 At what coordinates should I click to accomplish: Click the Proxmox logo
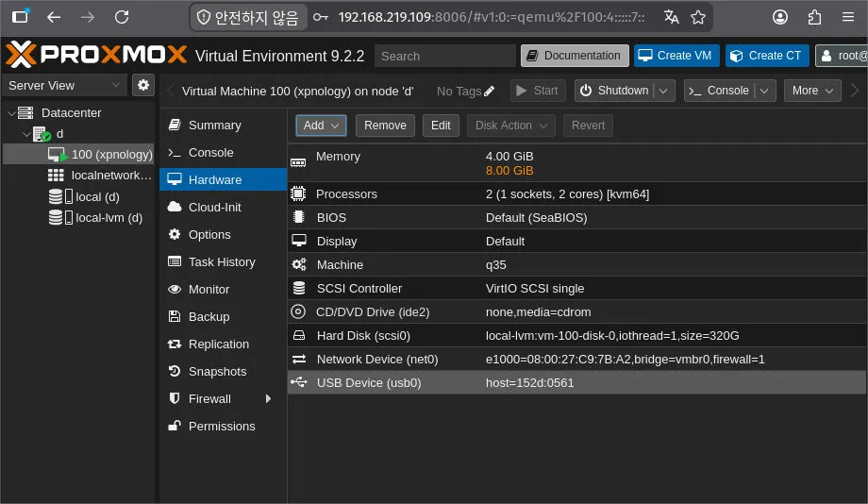96,55
